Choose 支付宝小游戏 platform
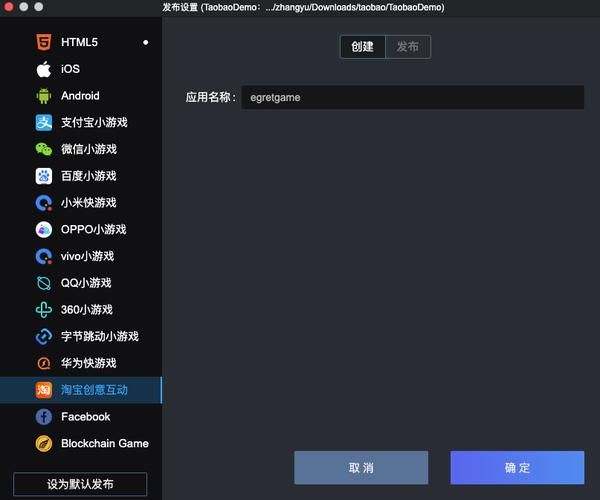 [94, 122]
